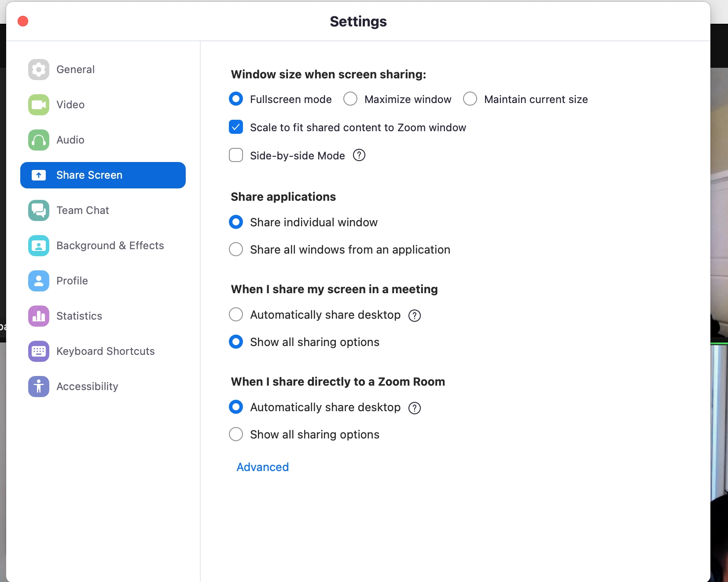This screenshot has height=582, width=728.
Task: Open the Advanced share settings link
Action: coord(263,467)
